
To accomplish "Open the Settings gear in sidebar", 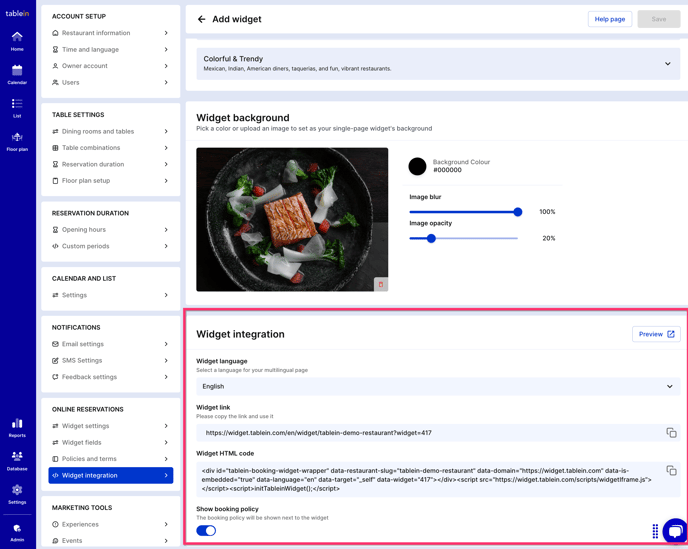I will click(17, 494).
